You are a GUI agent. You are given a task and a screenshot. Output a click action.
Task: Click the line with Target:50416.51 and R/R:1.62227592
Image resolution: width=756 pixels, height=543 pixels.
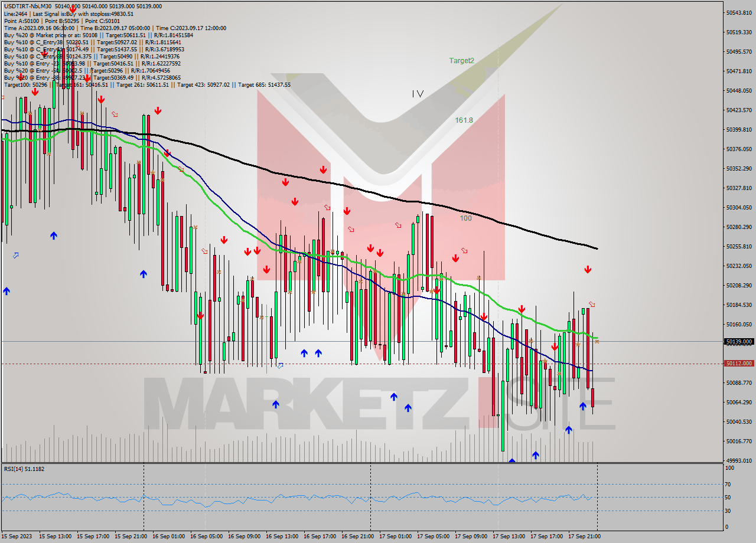92,63
